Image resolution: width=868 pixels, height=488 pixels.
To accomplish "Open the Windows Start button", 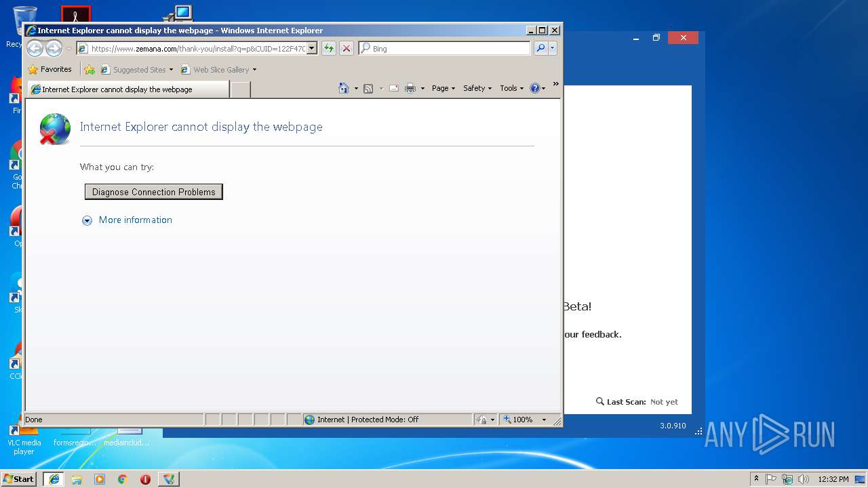I will coord(19,479).
